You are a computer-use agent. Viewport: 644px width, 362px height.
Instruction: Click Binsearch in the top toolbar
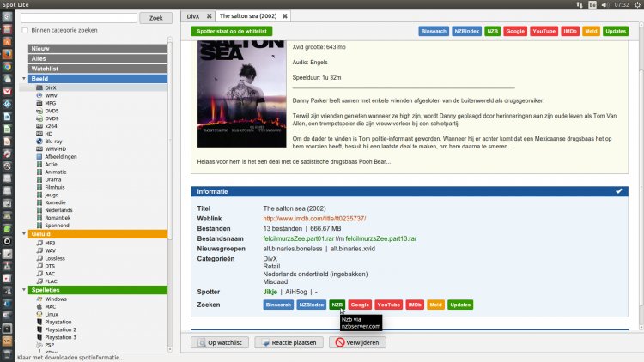coord(434,31)
